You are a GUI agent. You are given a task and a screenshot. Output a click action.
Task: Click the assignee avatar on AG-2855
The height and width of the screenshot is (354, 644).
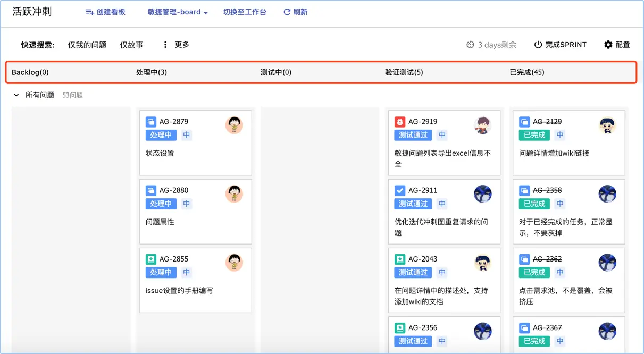pyautogui.click(x=234, y=262)
